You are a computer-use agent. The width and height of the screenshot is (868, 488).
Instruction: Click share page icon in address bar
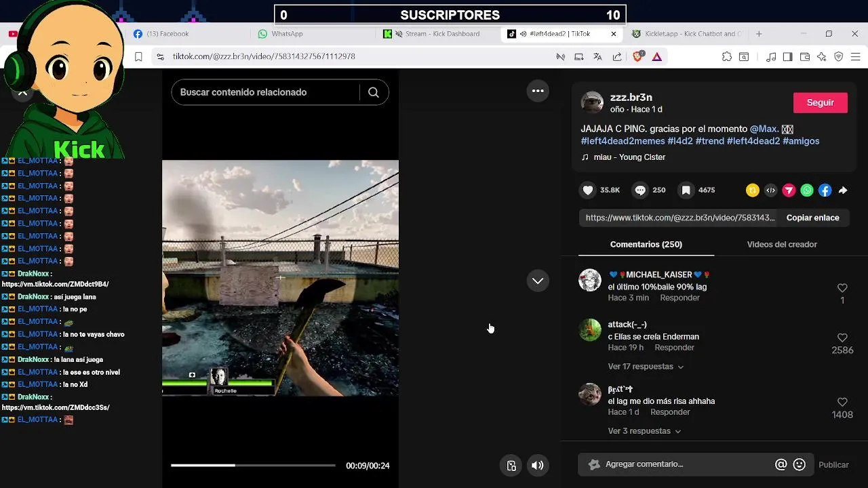click(617, 57)
